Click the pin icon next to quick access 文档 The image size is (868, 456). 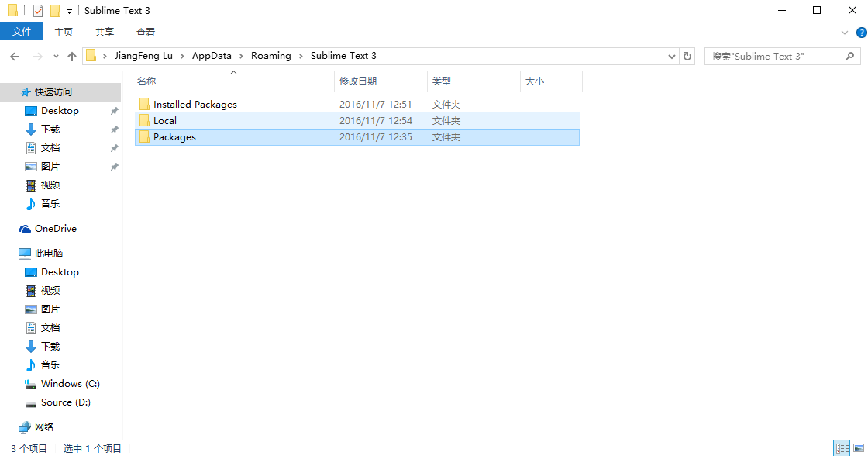click(114, 148)
